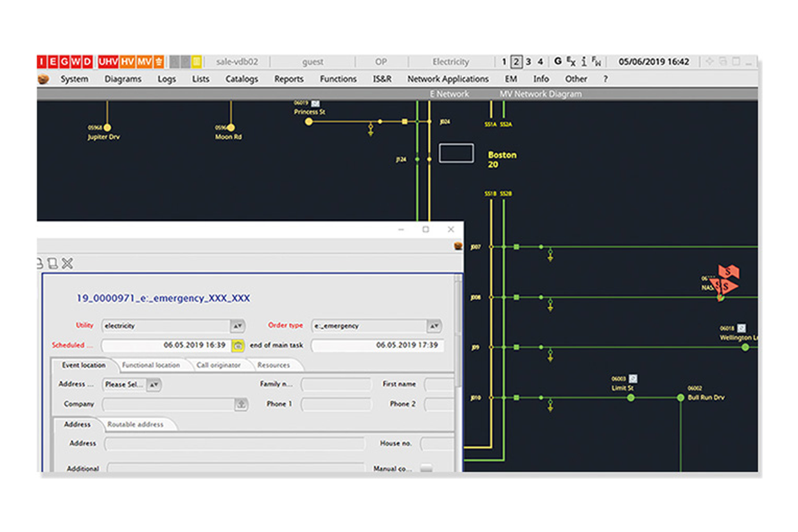Click the acorn logo in menu bar
Viewport: 798px width, 532px height.
pyautogui.click(x=44, y=79)
